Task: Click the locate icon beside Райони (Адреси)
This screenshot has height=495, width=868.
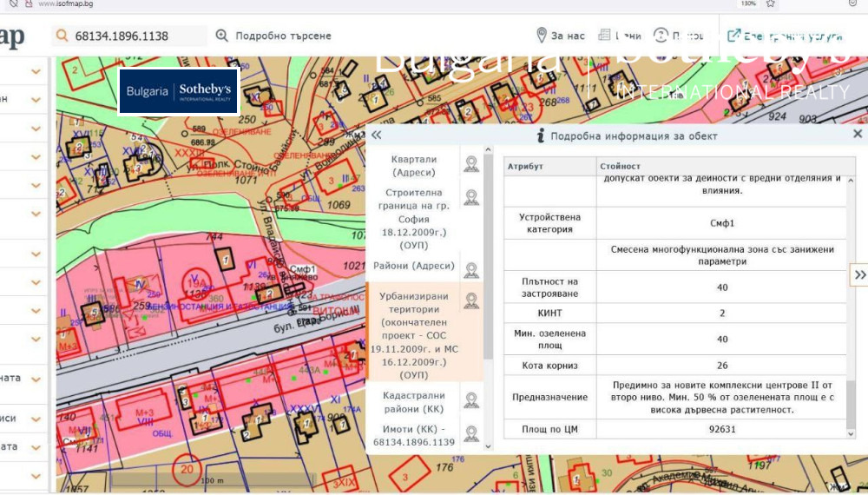Action: [x=471, y=270]
